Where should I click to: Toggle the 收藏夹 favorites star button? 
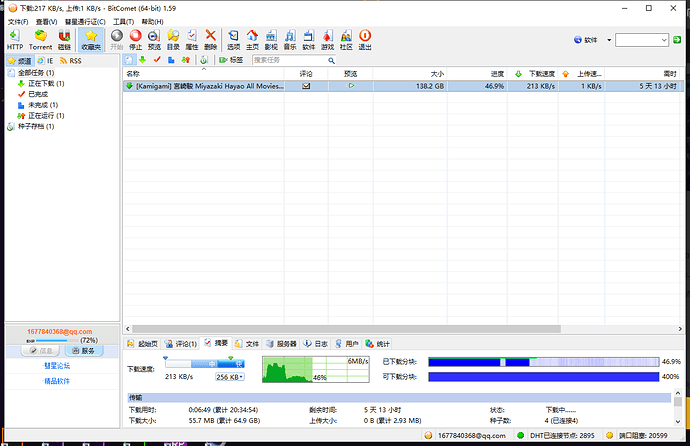[91, 40]
